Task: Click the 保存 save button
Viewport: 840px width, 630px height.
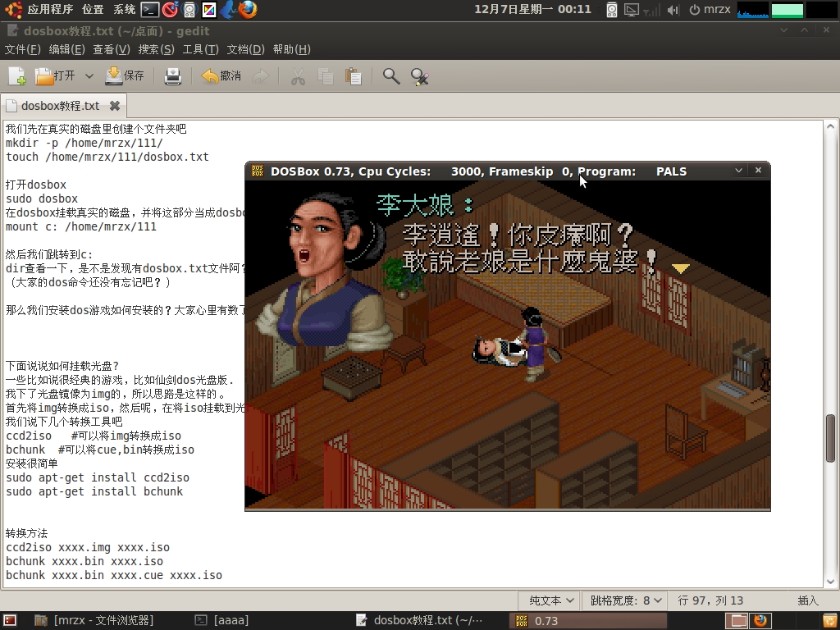Action: [x=125, y=76]
